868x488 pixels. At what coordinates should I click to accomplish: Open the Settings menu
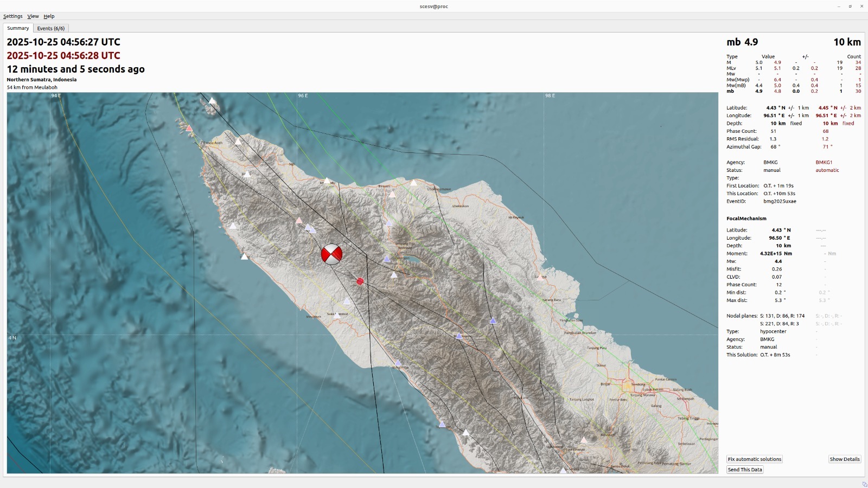(x=13, y=16)
